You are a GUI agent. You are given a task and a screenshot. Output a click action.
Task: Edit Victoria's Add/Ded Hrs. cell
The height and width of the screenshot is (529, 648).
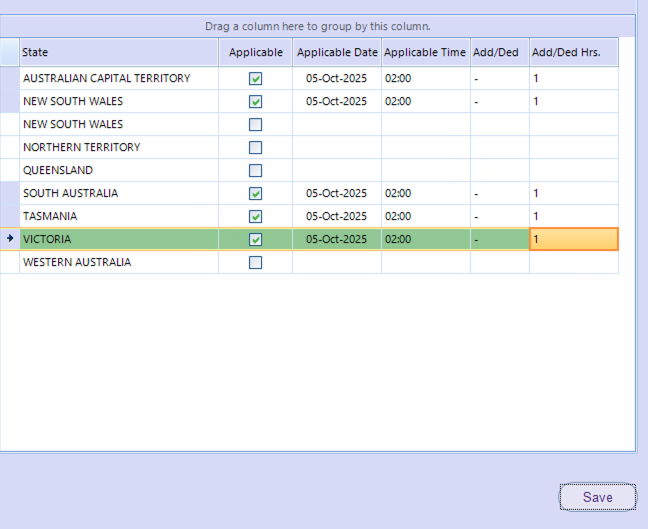[573, 239]
